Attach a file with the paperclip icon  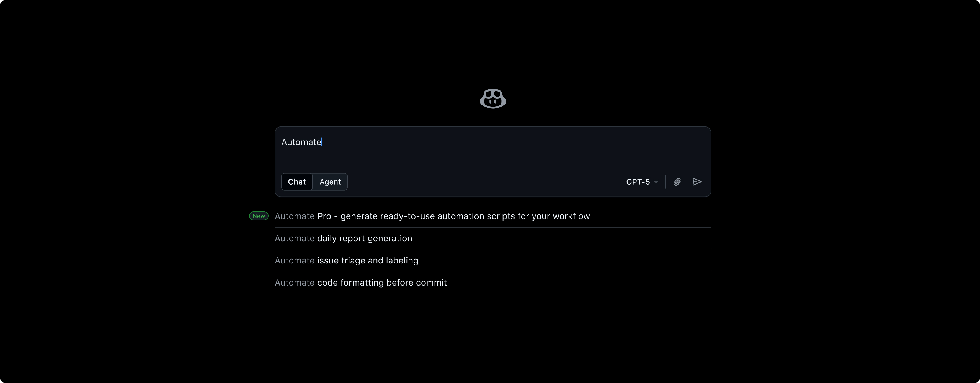click(x=677, y=182)
